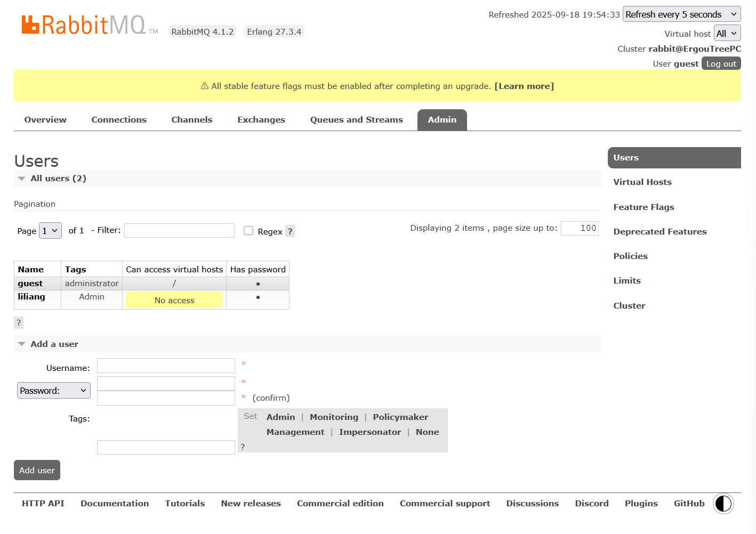Open the Password type dropdown
This screenshot has width=756, height=534.
(53, 391)
